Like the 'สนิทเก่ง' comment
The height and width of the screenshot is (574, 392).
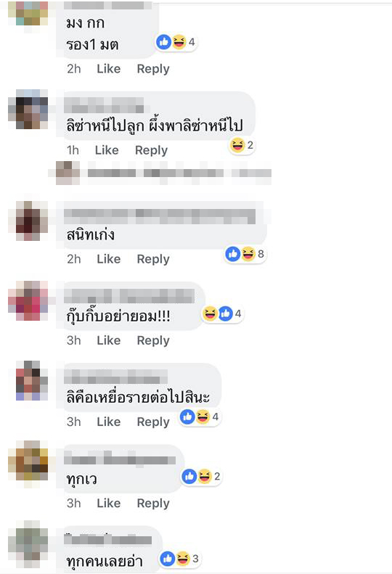click(108, 259)
